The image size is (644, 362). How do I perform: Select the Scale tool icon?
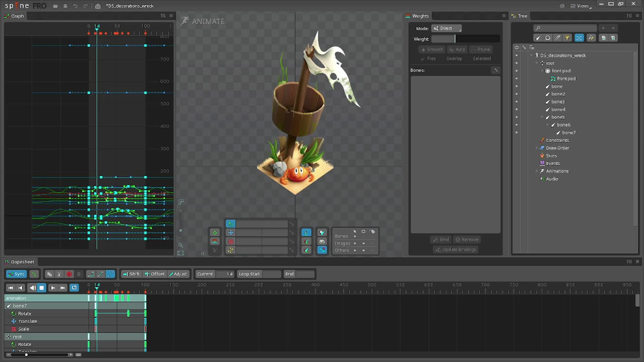[230, 241]
